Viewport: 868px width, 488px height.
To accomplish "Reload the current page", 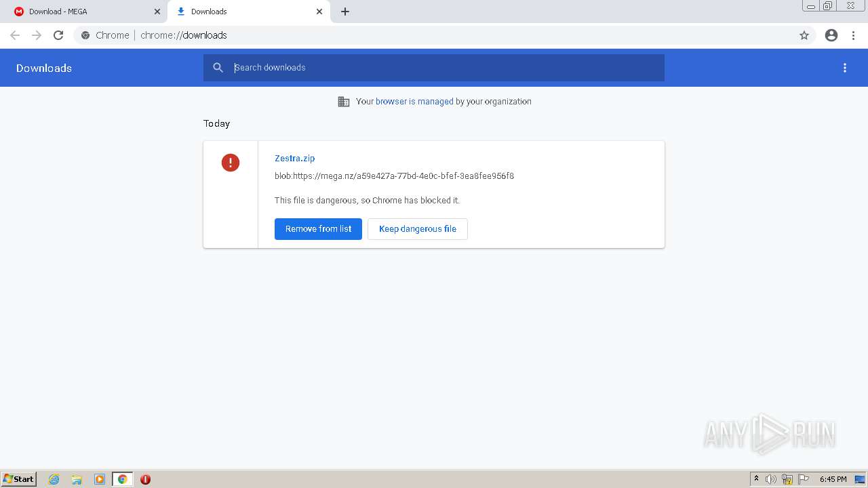I will pos(58,35).
